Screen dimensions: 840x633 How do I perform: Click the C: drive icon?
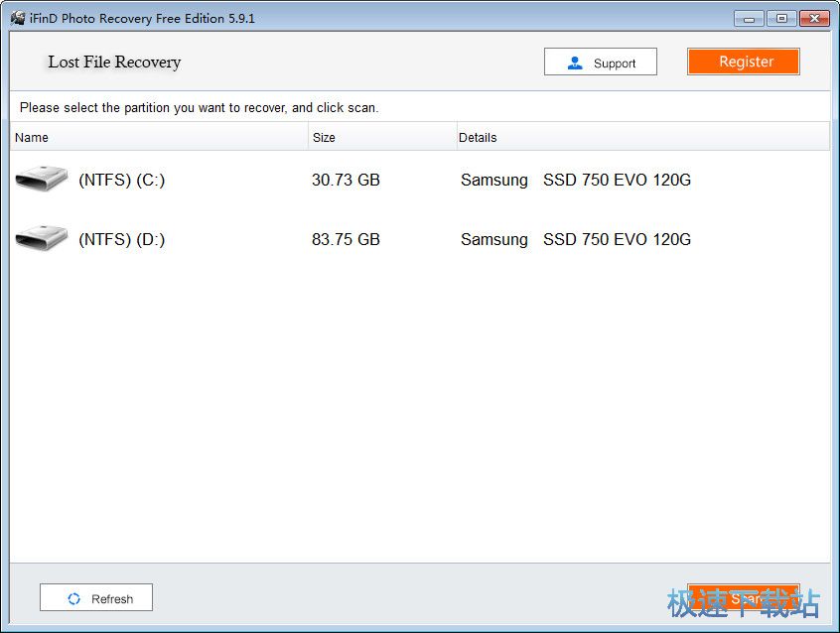(42, 180)
